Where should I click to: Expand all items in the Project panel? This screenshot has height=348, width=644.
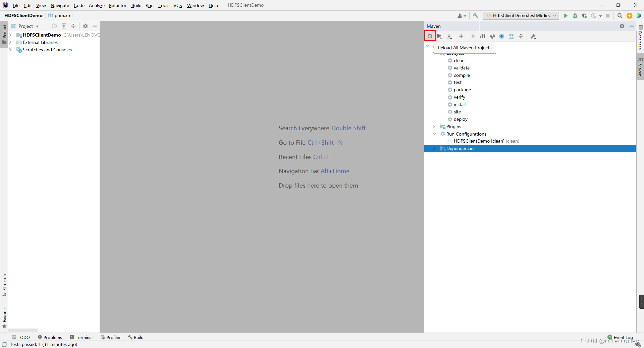64,26
